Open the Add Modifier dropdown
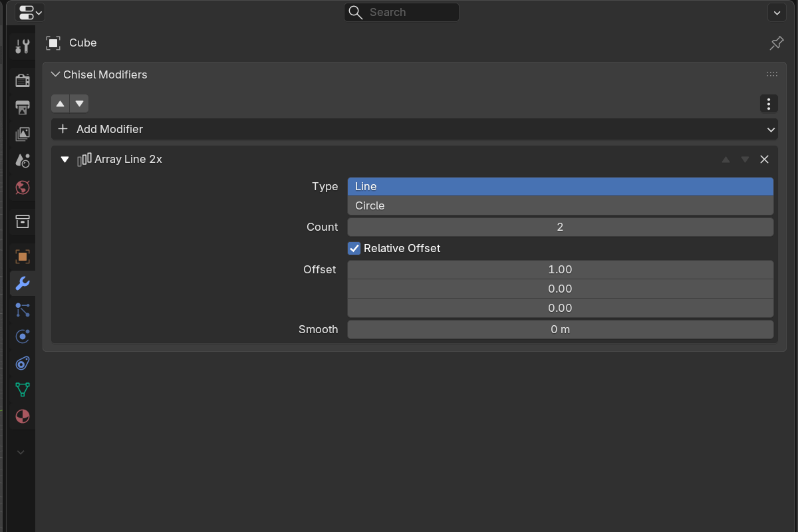The height and width of the screenshot is (532, 798). coord(415,129)
